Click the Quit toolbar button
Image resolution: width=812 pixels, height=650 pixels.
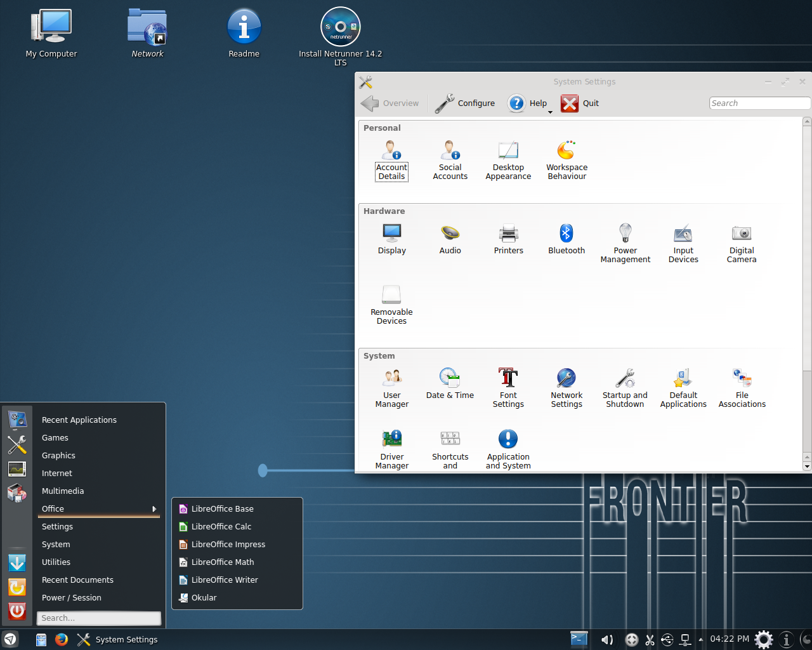click(580, 103)
